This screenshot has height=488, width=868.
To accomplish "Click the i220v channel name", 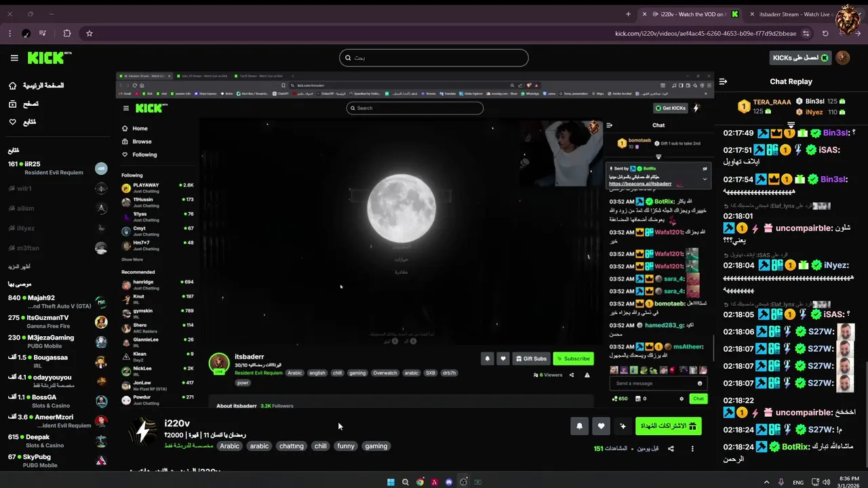I will pyautogui.click(x=177, y=424).
